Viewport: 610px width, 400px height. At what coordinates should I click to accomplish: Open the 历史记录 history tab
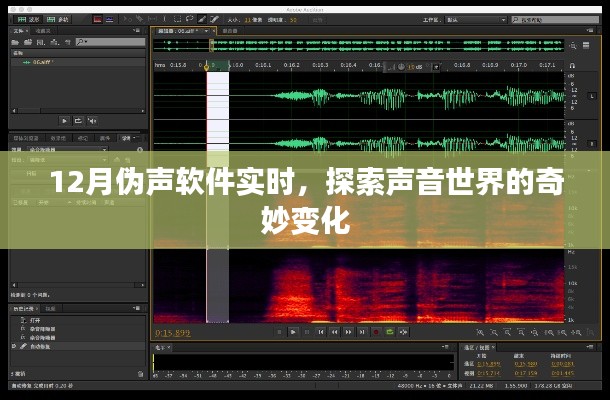pos(24,309)
